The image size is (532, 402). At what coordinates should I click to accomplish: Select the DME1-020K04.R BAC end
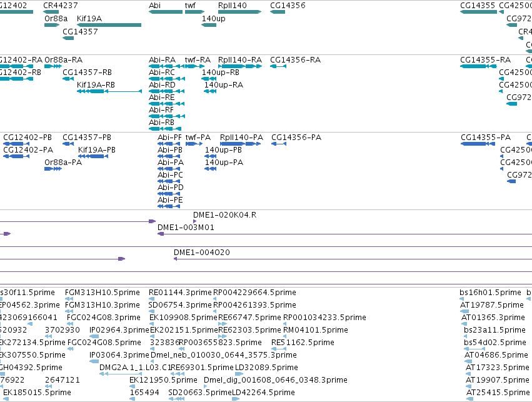(195, 221)
